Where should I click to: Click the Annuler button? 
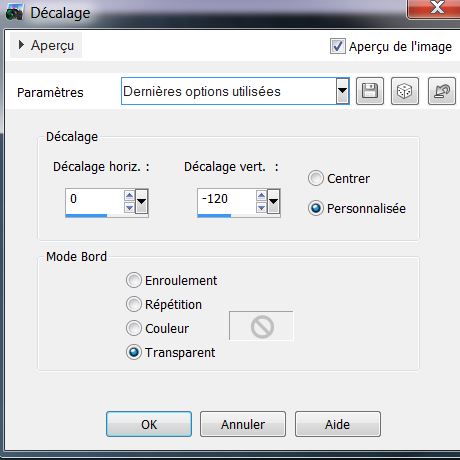[243, 424]
